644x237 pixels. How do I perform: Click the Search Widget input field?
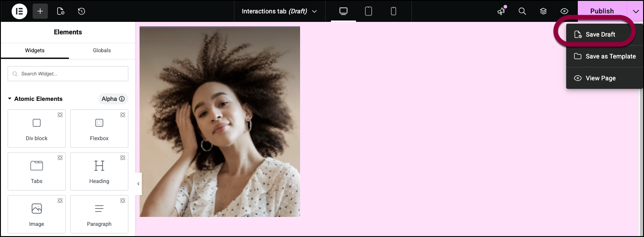68,74
